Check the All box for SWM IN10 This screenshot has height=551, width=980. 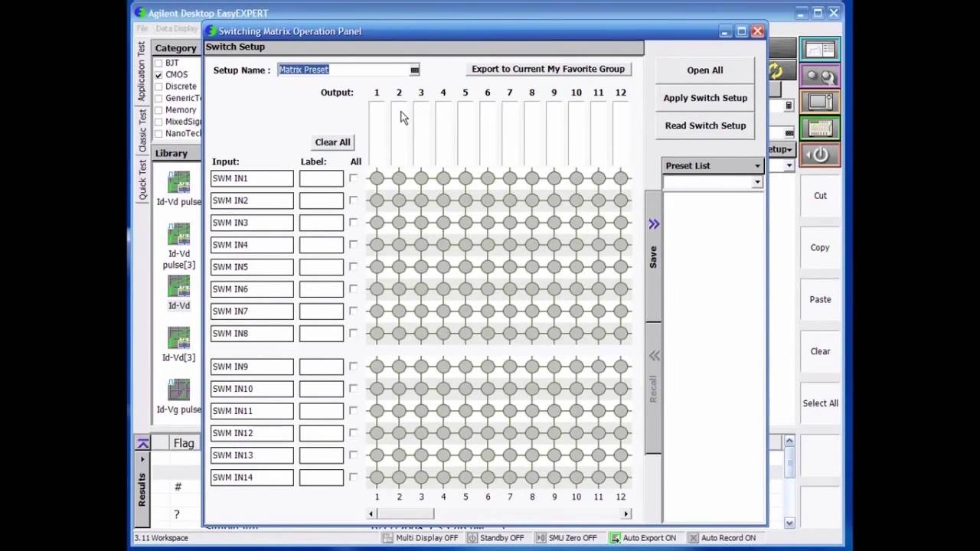click(353, 389)
